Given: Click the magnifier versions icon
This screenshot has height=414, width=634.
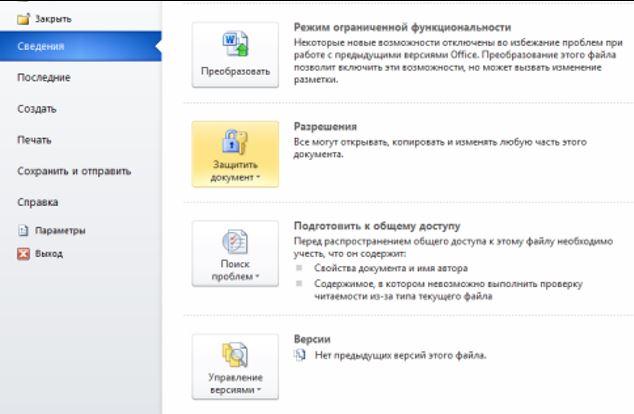Looking at the screenshot, I should tap(235, 355).
